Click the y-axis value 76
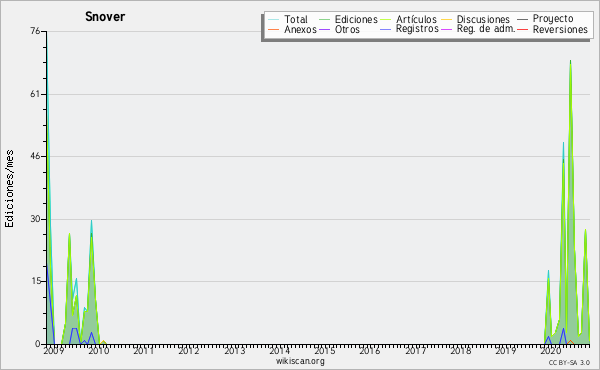Viewport: 600px width, 370px height. pyautogui.click(x=35, y=31)
